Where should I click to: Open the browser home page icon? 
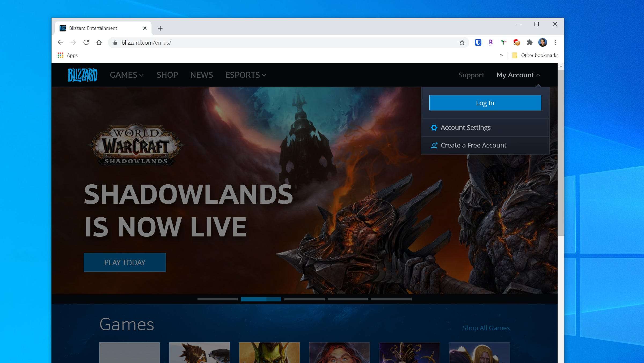click(99, 42)
